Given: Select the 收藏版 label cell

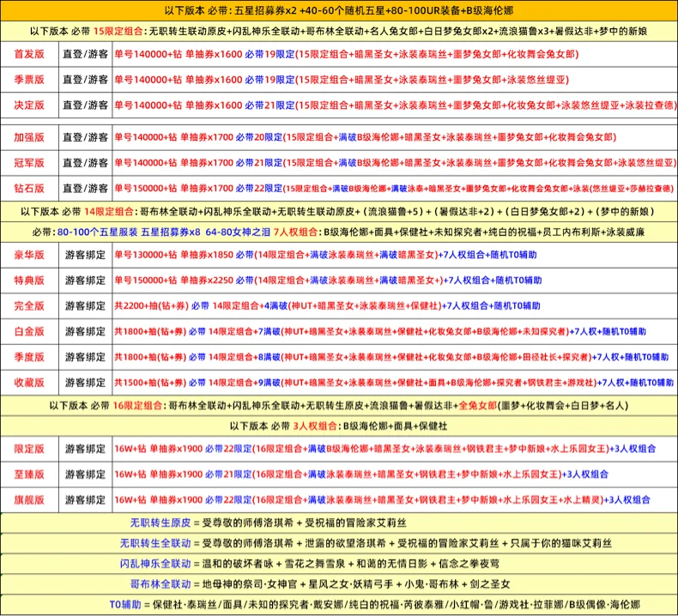Looking at the screenshot, I should (29, 382).
